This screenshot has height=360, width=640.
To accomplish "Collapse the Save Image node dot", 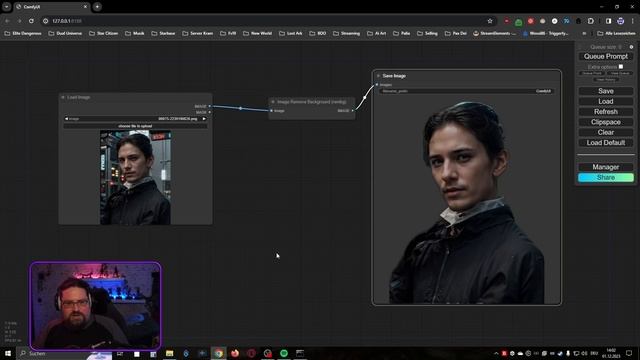I will coord(378,76).
